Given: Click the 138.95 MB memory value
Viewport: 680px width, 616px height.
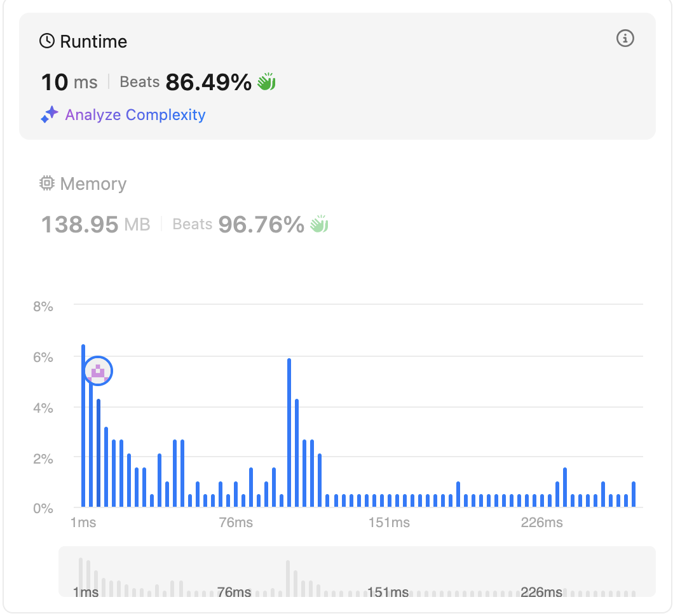Looking at the screenshot, I should tap(95, 224).
